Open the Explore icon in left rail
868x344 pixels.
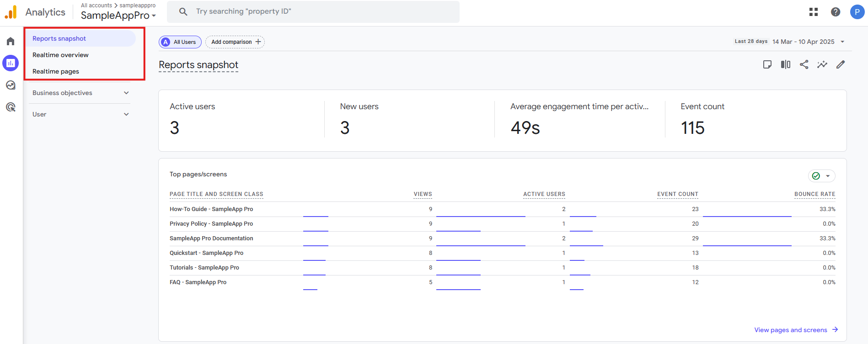click(11, 85)
